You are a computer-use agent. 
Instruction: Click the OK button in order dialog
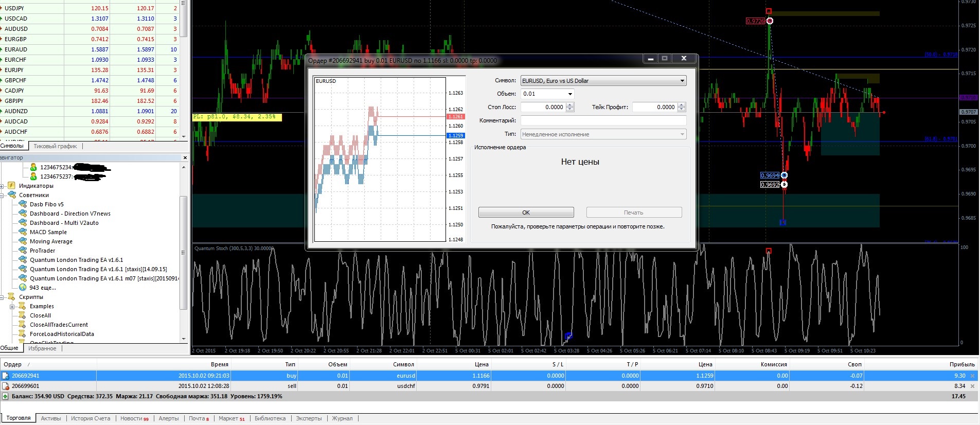click(x=526, y=213)
